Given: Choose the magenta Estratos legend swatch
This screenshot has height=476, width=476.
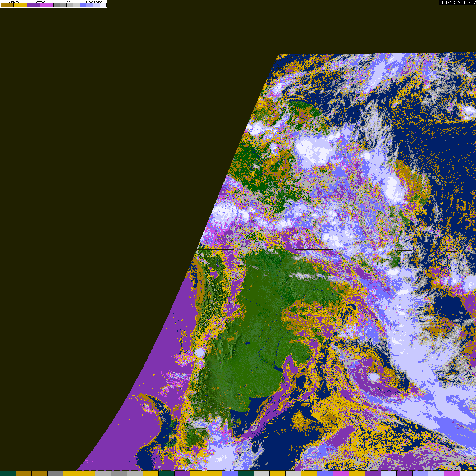Looking at the screenshot, I should pos(47,6).
